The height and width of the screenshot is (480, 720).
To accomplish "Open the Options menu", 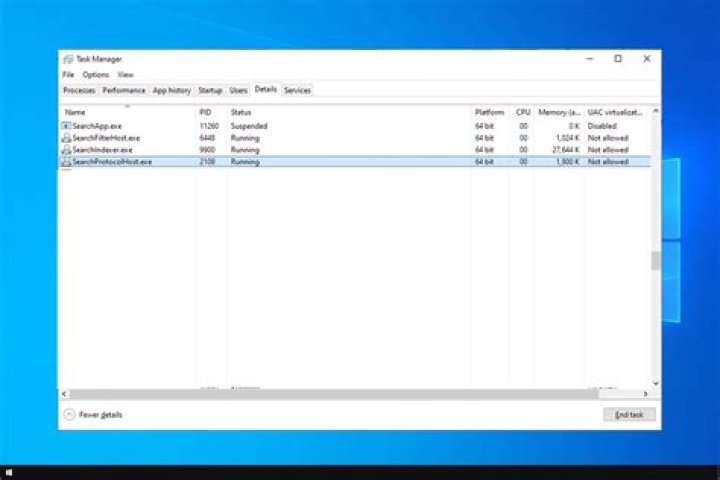I will coord(96,74).
